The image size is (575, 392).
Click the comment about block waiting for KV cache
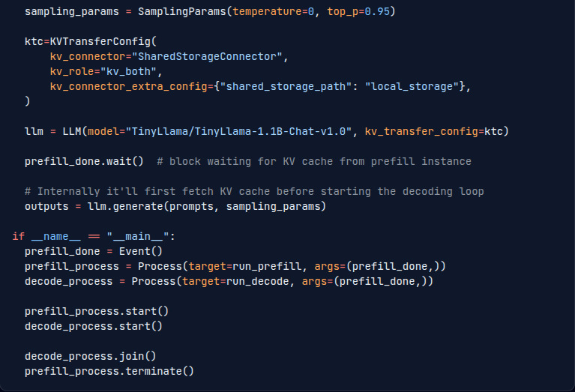click(314, 161)
